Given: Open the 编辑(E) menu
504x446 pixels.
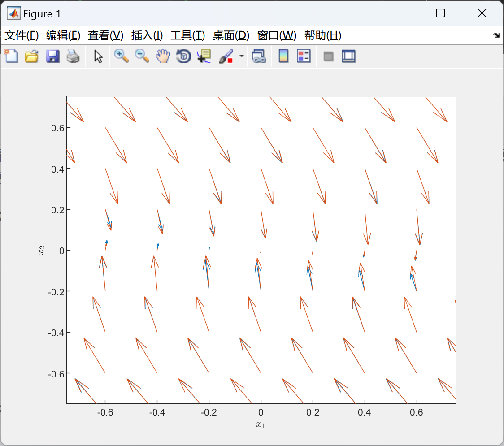Looking at the screenshot, I should point(63,35).
